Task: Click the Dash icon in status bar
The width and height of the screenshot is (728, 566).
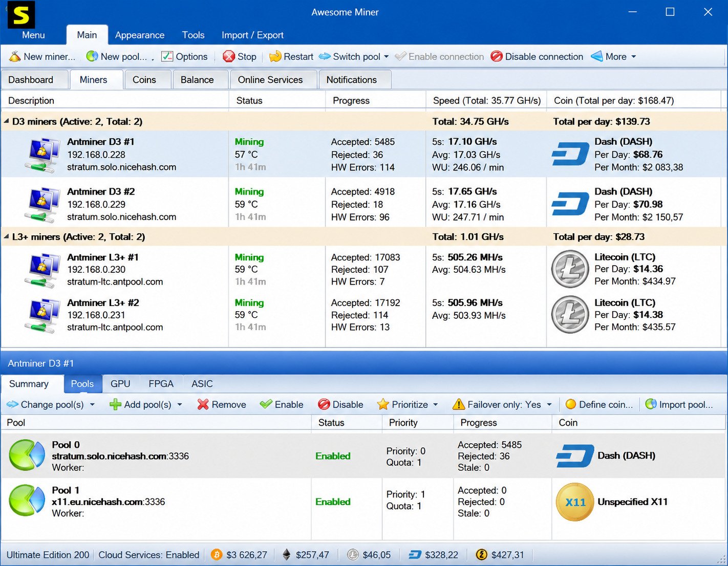Action: [x=415, y=555]
